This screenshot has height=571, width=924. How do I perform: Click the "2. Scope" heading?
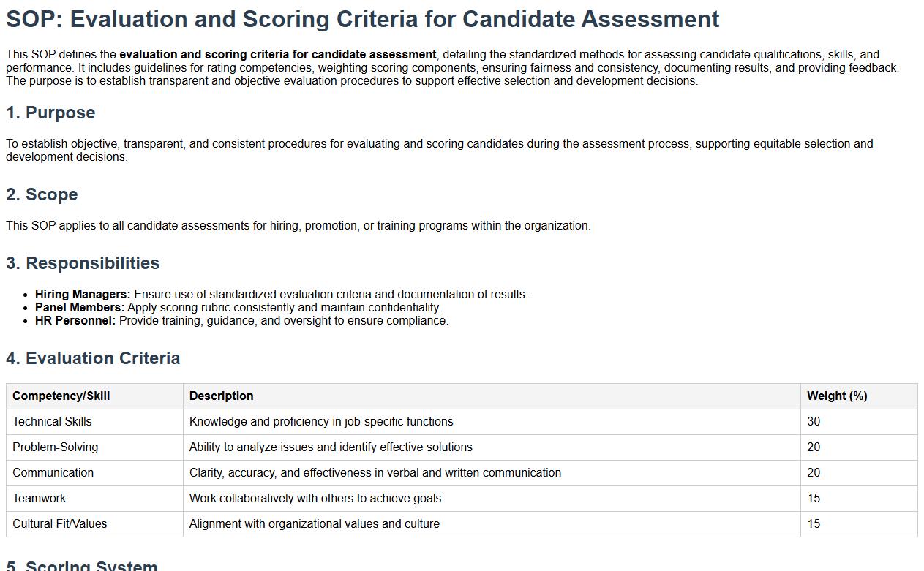pyautogui.click(x=42, y=194)
